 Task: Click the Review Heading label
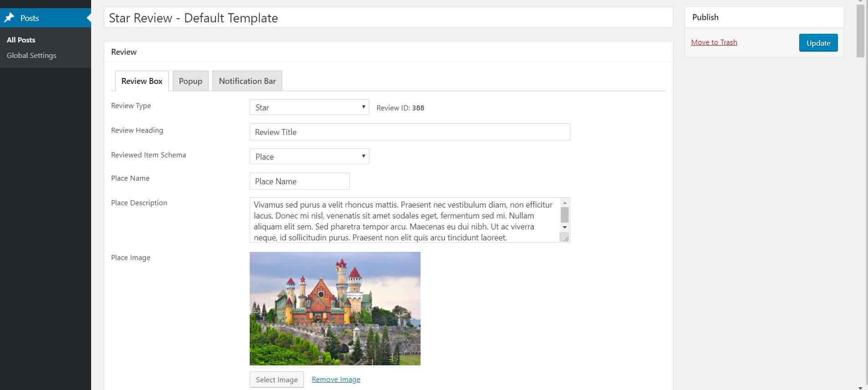click(137, 130)
